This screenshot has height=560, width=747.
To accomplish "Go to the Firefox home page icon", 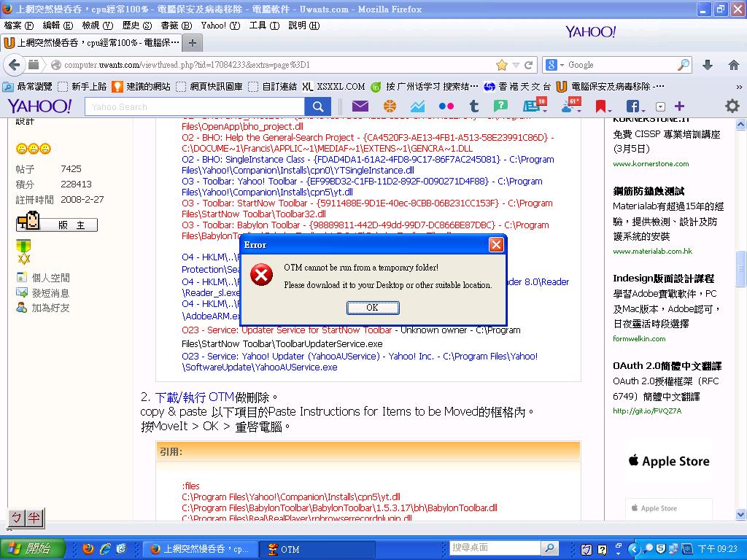I will pos(734,65).
